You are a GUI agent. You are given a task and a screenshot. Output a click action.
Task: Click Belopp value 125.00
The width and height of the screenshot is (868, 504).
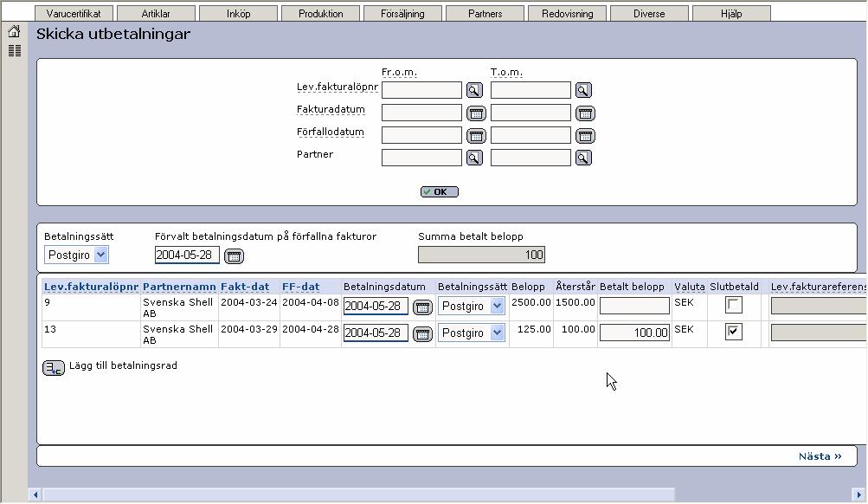534,329
